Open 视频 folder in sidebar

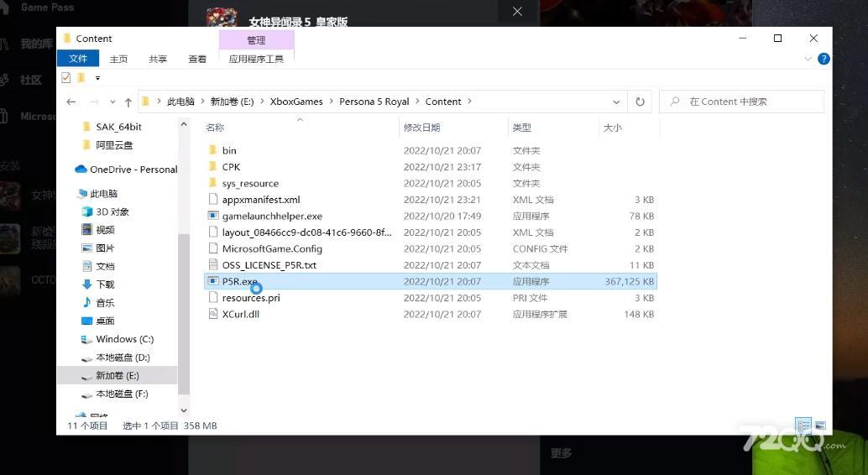pos(98,230)
